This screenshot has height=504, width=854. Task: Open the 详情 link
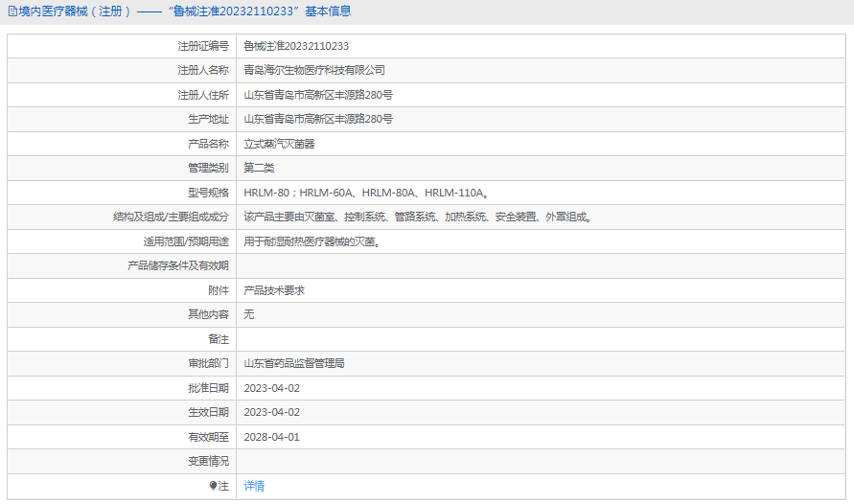click(x=254, y=486)
